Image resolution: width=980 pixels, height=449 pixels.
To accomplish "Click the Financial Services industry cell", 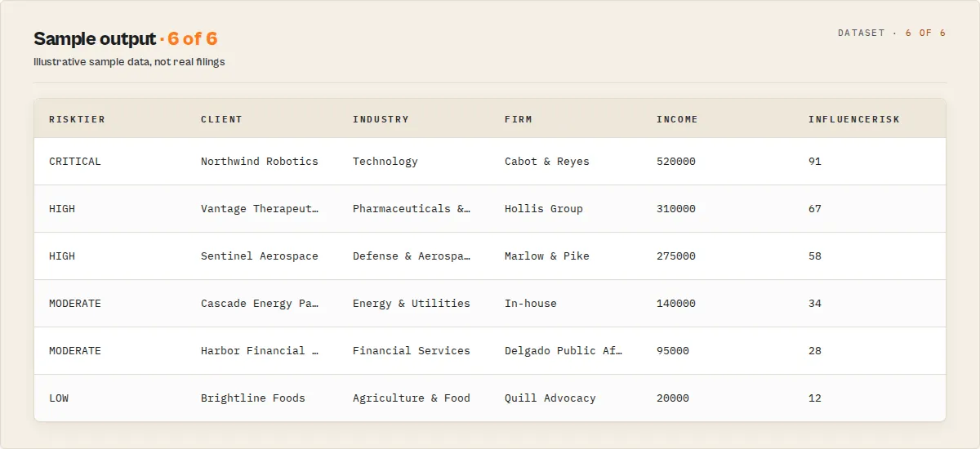I will 412,351.
